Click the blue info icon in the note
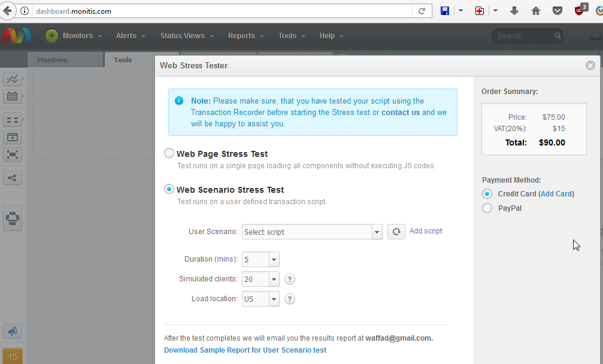This screenshot has width=603, height=364. 179,101
